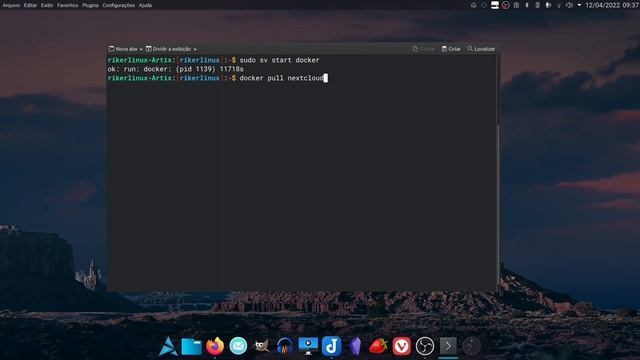The height and width of the screenshot is (360, 640).
Task: Click the battery tray icon
Action: [538, 5]
